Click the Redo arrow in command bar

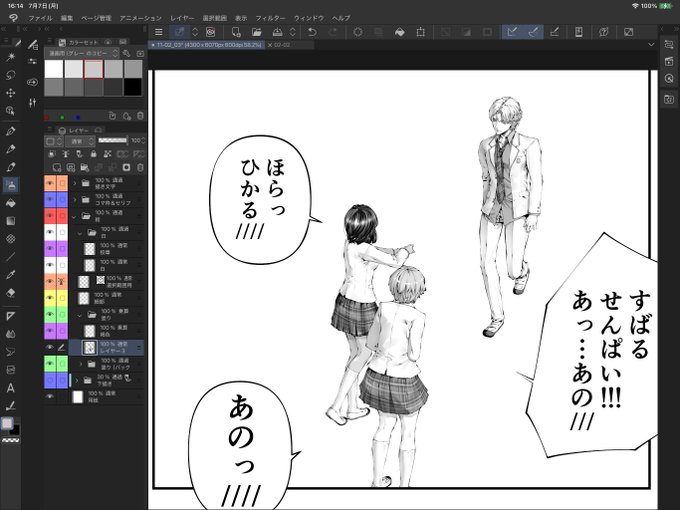[333, 32]
